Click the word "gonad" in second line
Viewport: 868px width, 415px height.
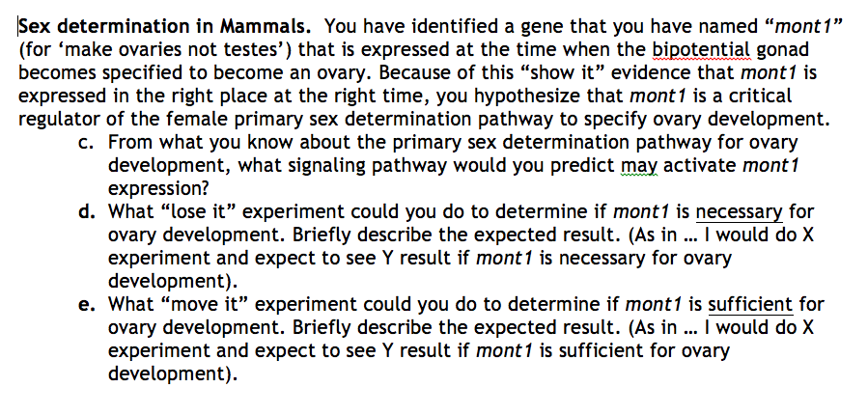pyautogui.click(x=783, y=50)
